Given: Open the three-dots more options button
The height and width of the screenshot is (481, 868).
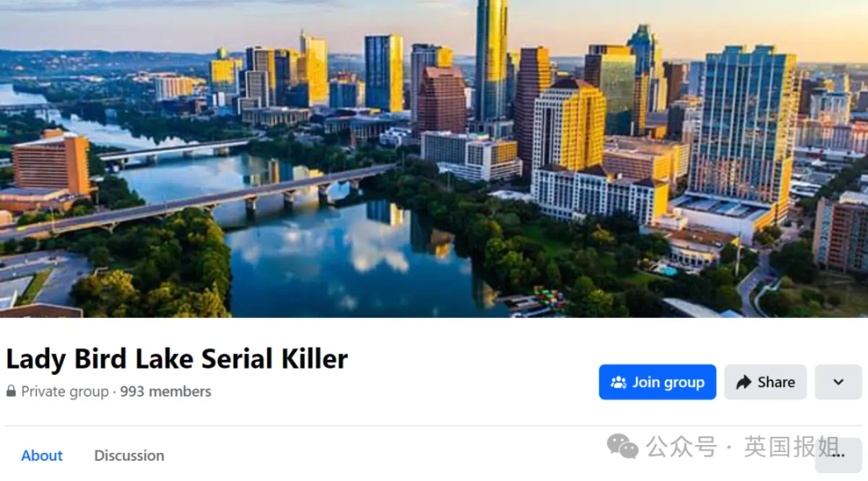Looking at the screenshot, I should point(838,455).
